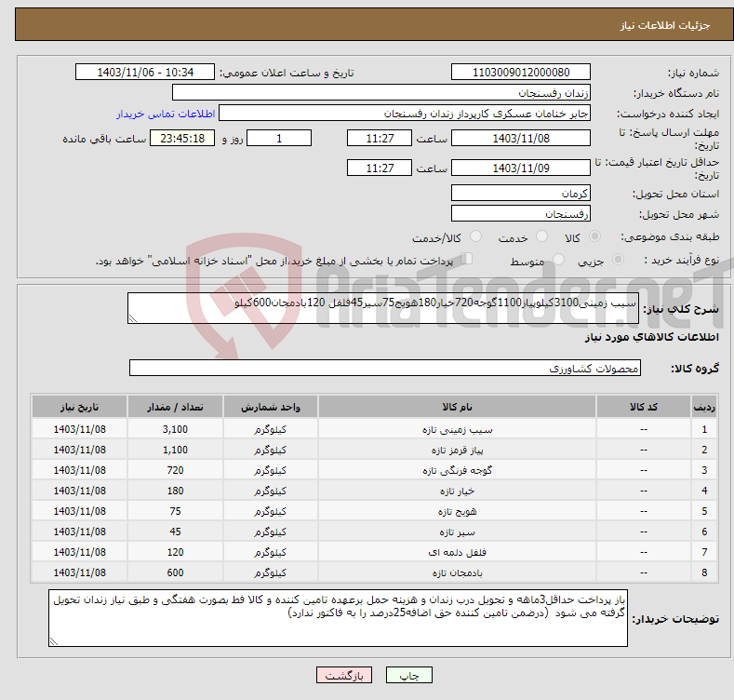Click the شرح کلی نیاز description textarea
Image resolution: width=734 pixels, height=700 pixels.
pos(383,308)
